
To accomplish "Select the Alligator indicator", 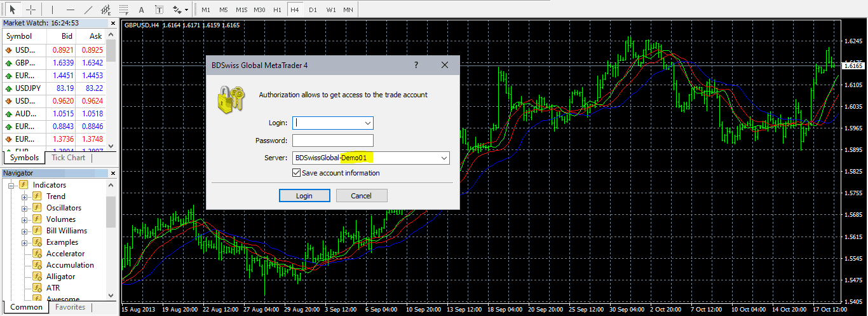I will [61, 277].
